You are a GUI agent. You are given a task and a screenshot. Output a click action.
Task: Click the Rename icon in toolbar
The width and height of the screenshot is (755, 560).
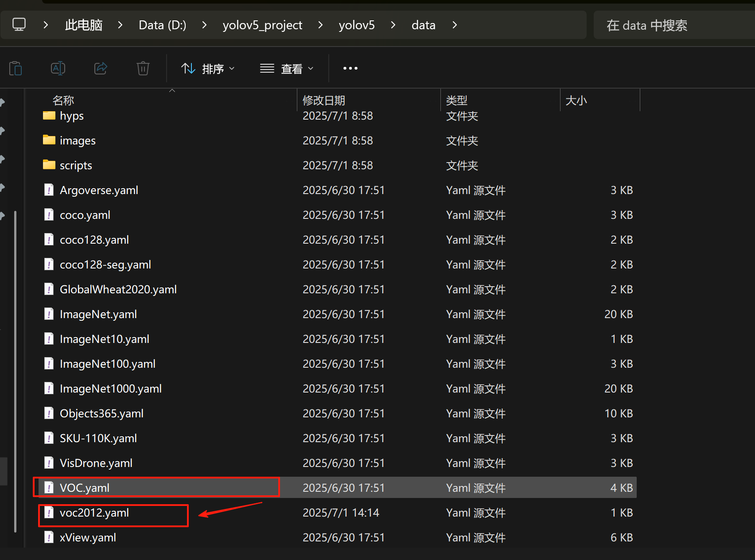coord(58,68)
